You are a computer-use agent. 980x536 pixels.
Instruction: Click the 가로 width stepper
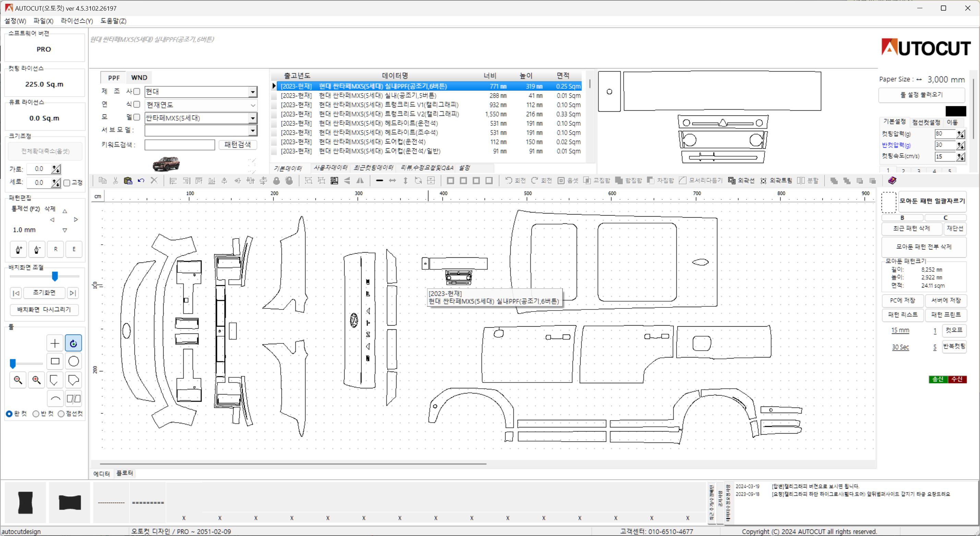(x=56, y=169)
